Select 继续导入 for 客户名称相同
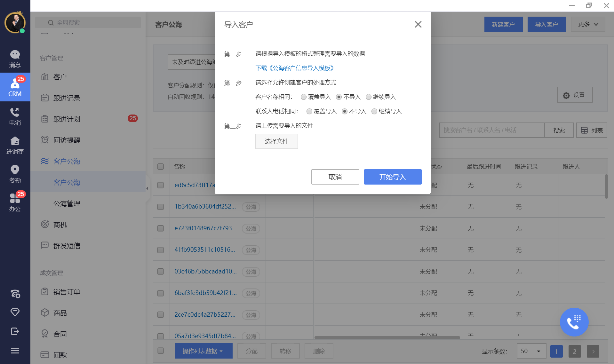The image size is (614, 364). coord(369,97)
